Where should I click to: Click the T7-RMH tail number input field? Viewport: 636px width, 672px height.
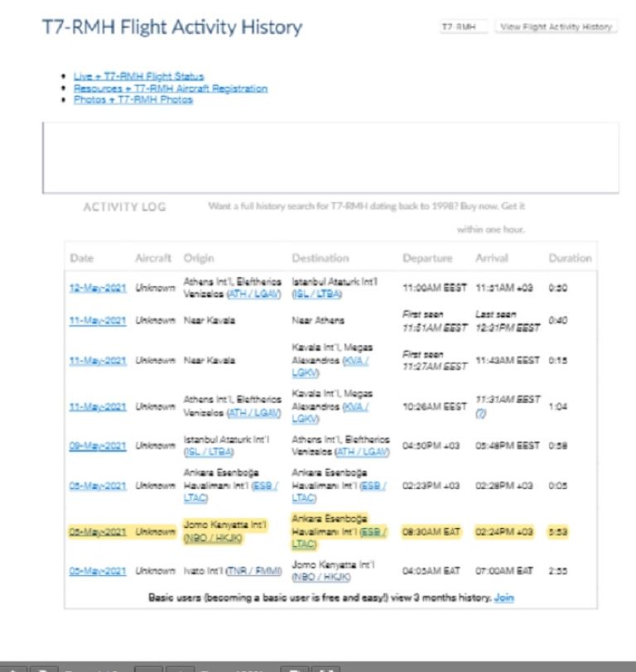click(x=464, y=27)
